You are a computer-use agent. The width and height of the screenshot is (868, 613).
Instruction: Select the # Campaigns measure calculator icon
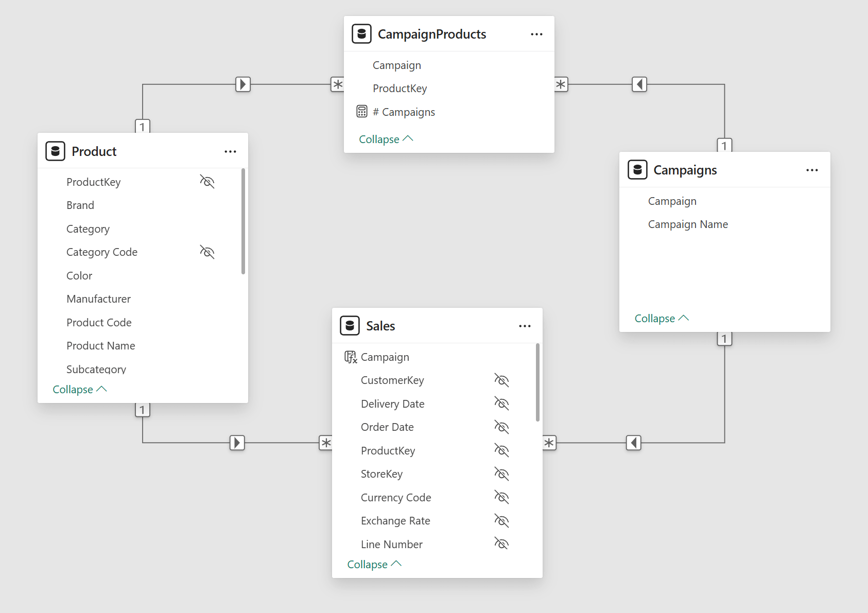pyautogui.click(x=362, y=112)
